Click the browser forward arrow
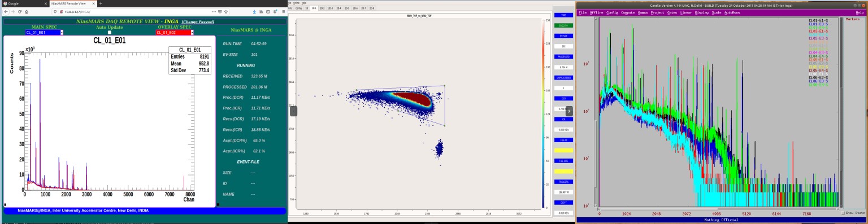868x224 pixels. tap(13, 11)
